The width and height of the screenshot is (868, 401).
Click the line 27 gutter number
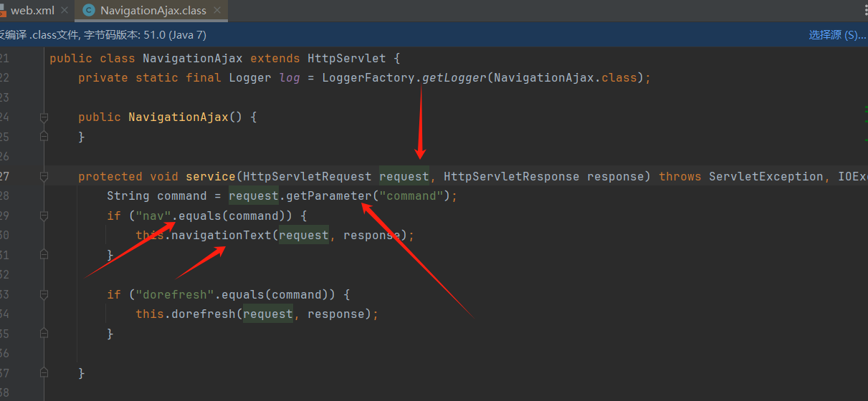pos(5,177)
